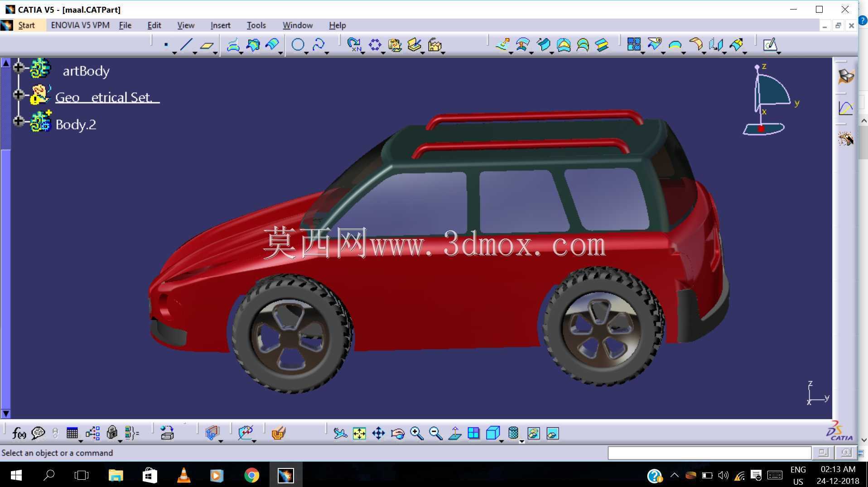Open dropdown arrow beside Line tool
The image size is (868, 487).
point(195,53)
